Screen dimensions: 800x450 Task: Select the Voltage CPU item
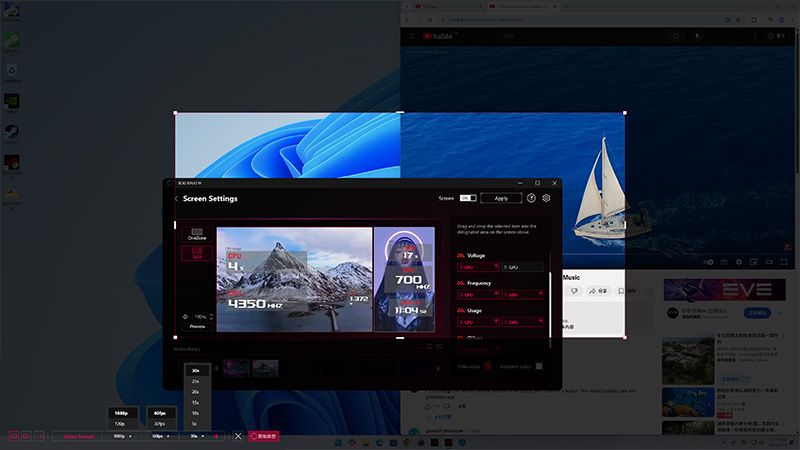coord(478,267)
